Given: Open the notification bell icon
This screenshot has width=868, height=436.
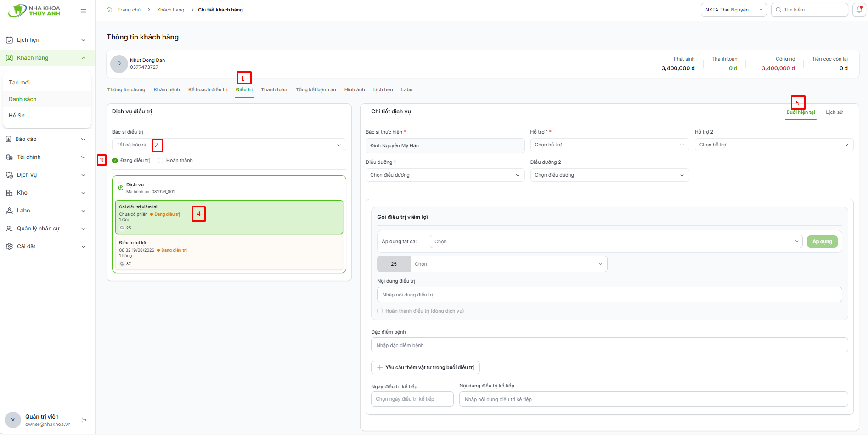Looking at the screenshot, I should pyautogui.click(x=859, y=10).
